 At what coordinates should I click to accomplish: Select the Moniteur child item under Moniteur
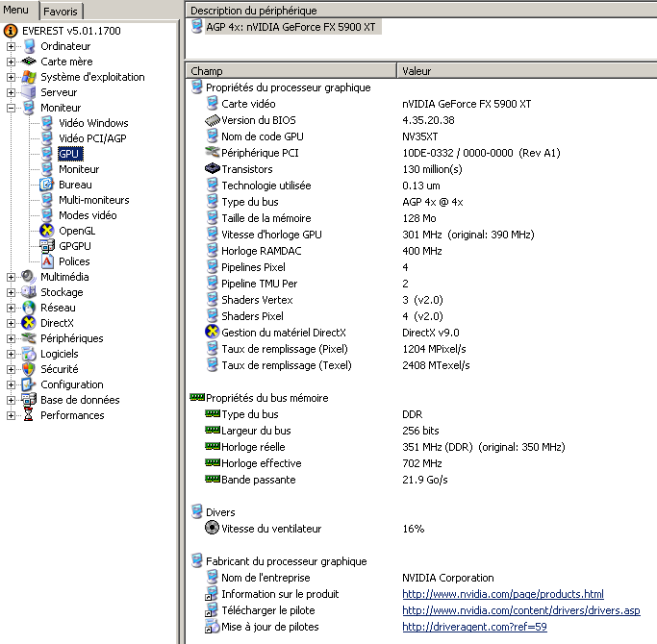tap(79, 169)
